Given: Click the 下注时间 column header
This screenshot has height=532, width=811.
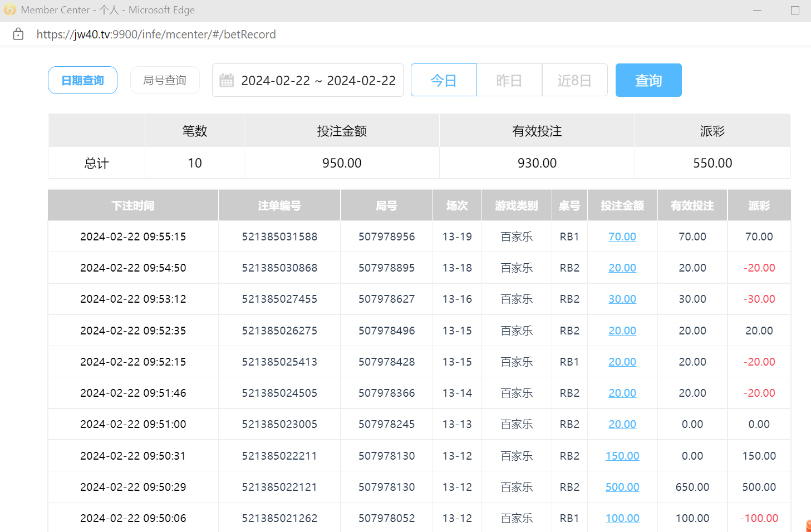Looking at the screenshot, I should (133, 206).
